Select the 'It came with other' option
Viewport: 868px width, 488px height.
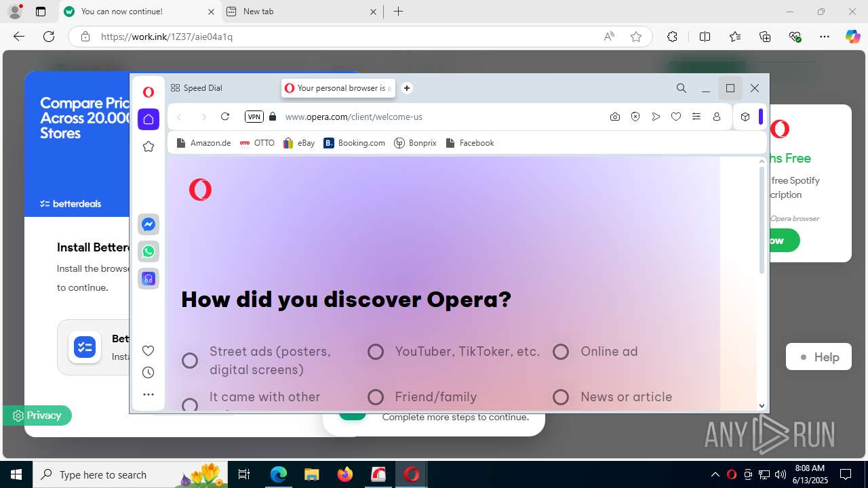pyautogui.click(x=190, y=405)
